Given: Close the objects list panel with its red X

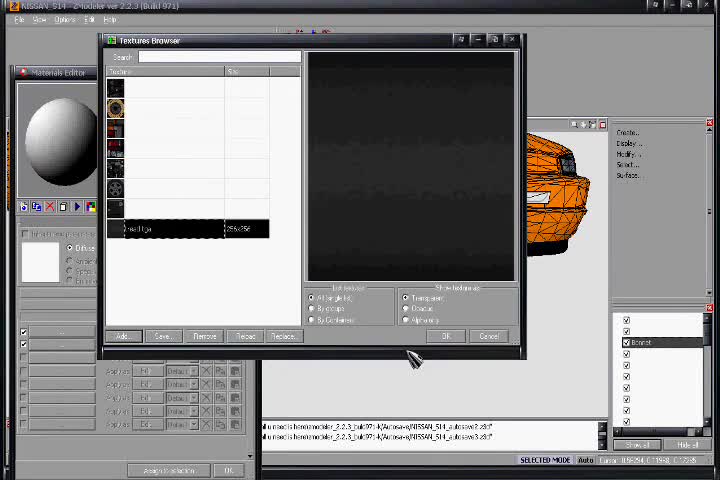Looking at the screenshot, I should pos(709,307).
